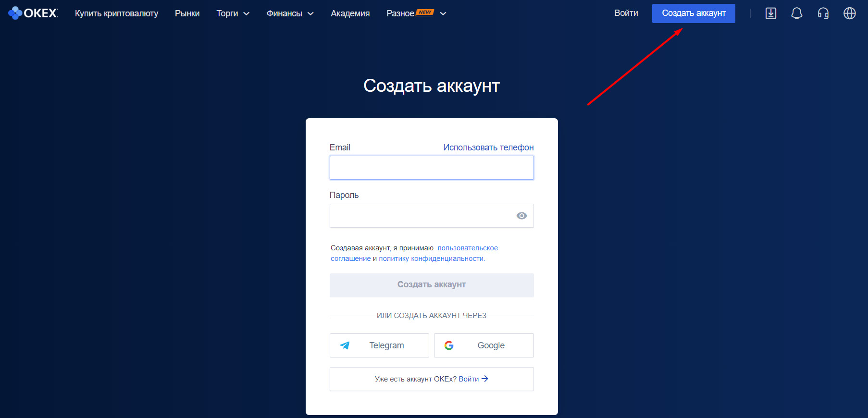The width and height of the screenshot is (868, 418).
Task: Click Войти in top navigation
Action: [x=626, y=13]
